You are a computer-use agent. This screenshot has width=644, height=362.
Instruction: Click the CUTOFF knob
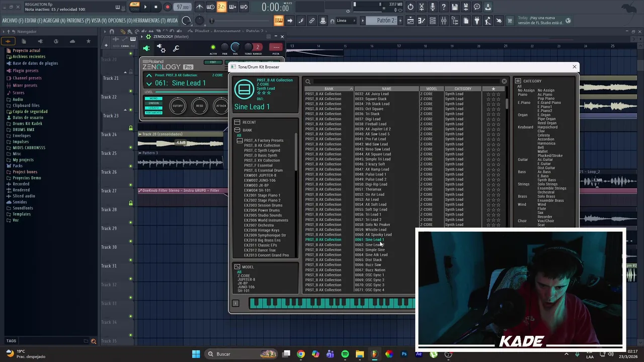tap(178, 106)
